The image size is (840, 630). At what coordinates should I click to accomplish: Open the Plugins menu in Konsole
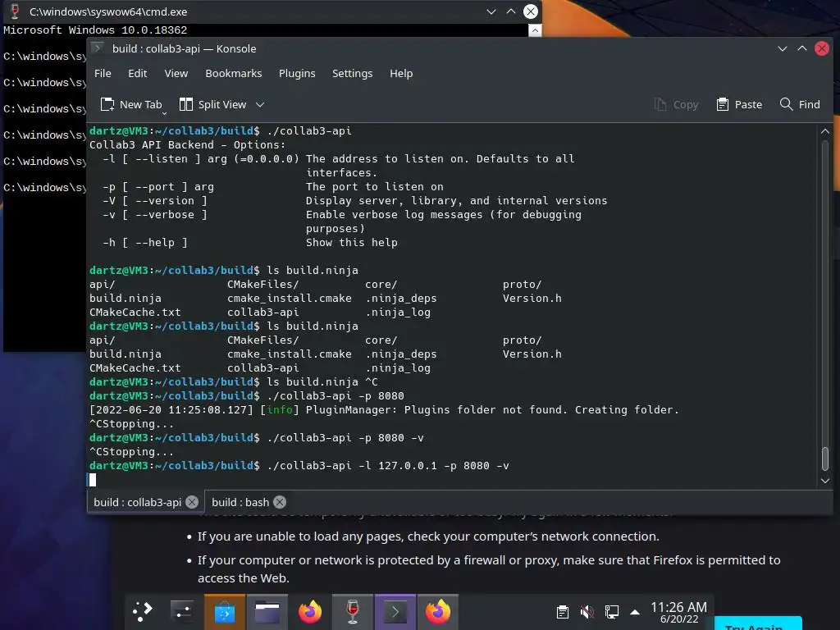(297, 73)
